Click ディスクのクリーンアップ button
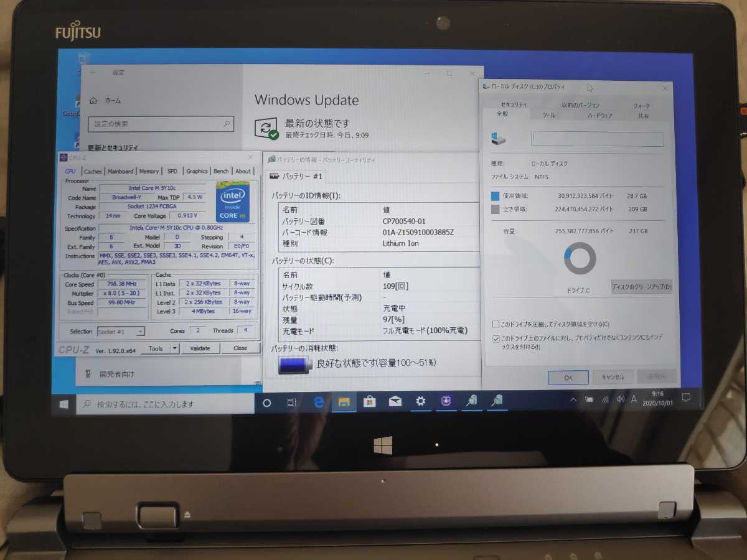Viewport: 747px width, 560px height. click(x=641, y=287)
